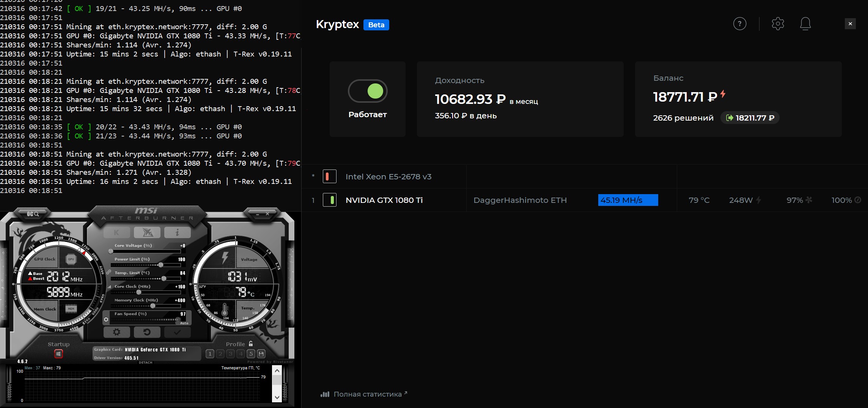Open the OC Scanner in Afterburner
This screenshot has height=408, width=868.
click(x=33, y=214)
